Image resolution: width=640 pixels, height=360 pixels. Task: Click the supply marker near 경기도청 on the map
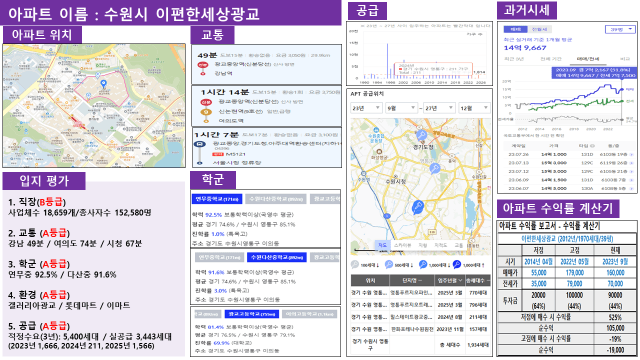(421, 135)
